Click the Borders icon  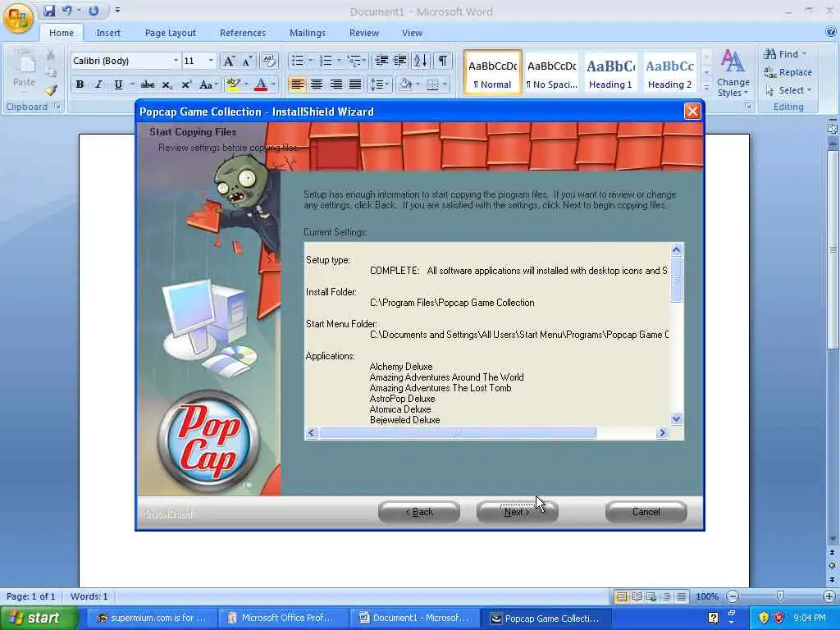[x=433, y=84]
